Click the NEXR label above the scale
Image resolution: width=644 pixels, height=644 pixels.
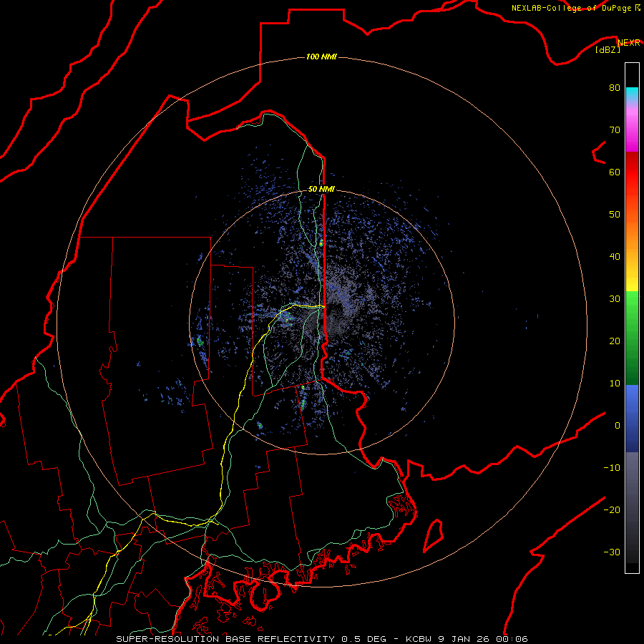[629, 43]
